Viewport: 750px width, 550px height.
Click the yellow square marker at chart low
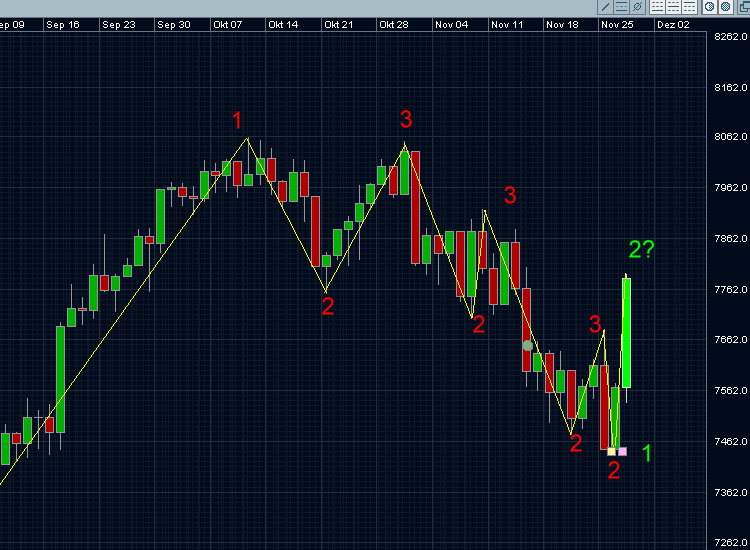coord(611,451)
